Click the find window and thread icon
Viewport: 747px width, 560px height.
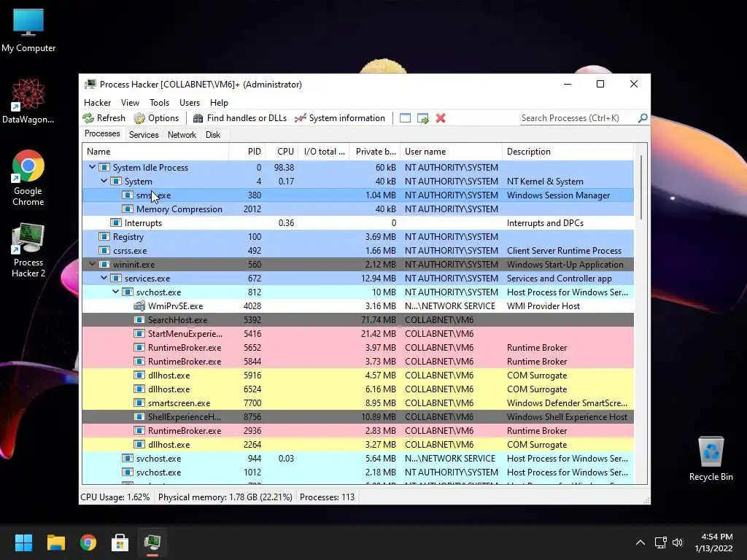point(422,118)
